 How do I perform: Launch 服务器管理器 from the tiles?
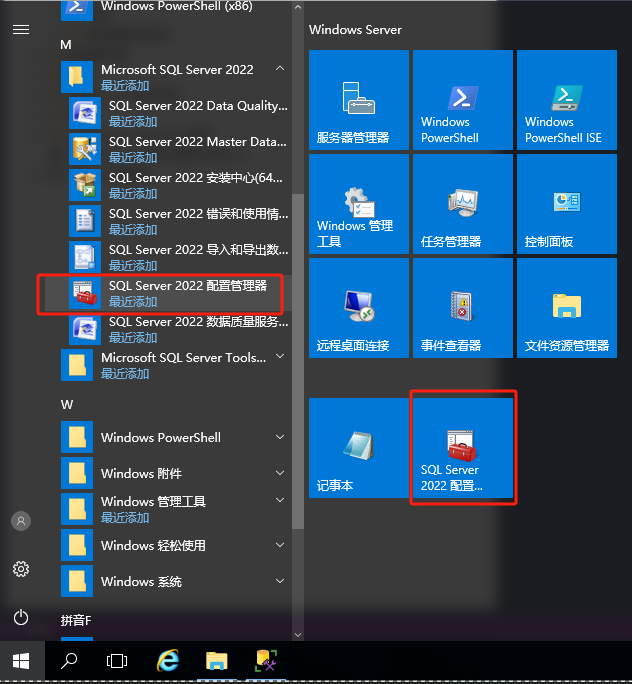pyautogui.click(x=358, y=100)
